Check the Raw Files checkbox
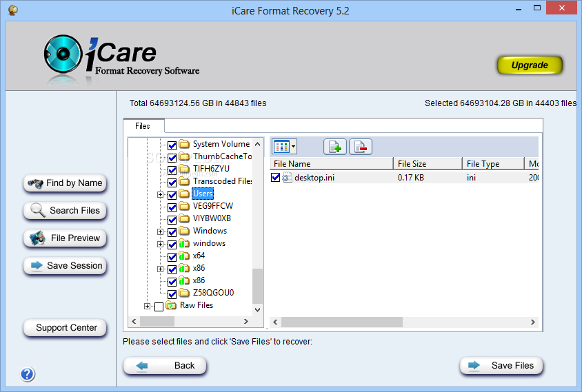This screenshot has height=392, width=582. click(x=159, y=307)
